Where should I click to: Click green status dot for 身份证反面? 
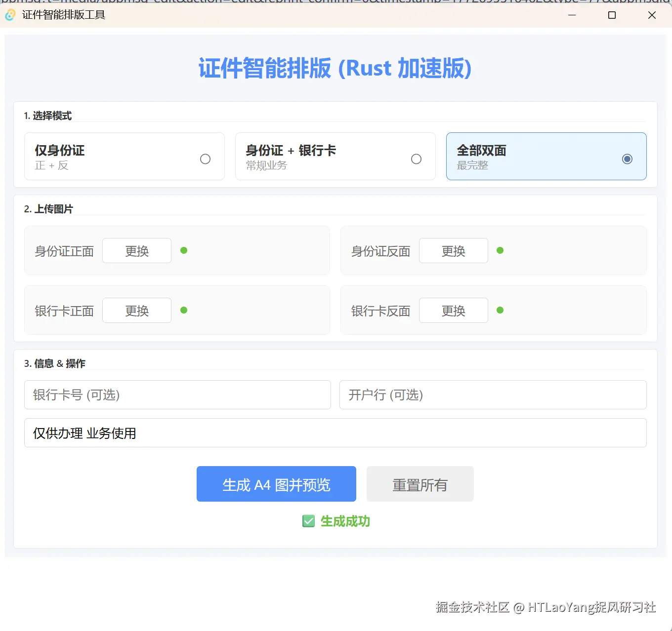click(500, 250)
